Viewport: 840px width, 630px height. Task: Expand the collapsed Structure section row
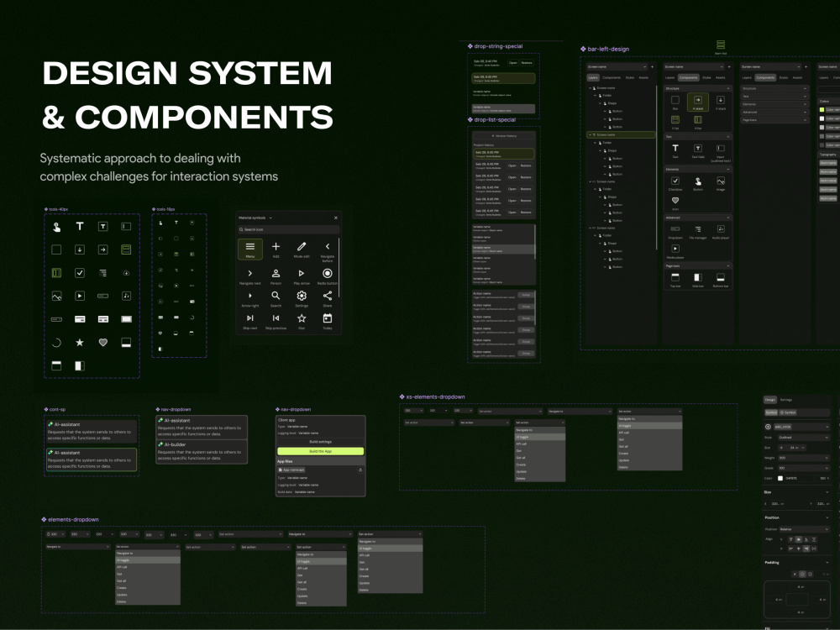coord(774,88)
